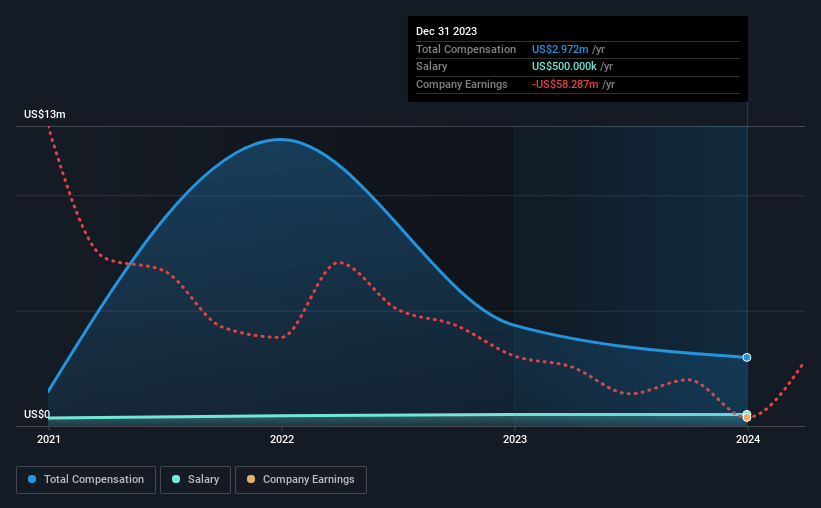Click the Dec 31 2023 tooltip date
The height and width of the screenshot is (508, 821).
446,31
